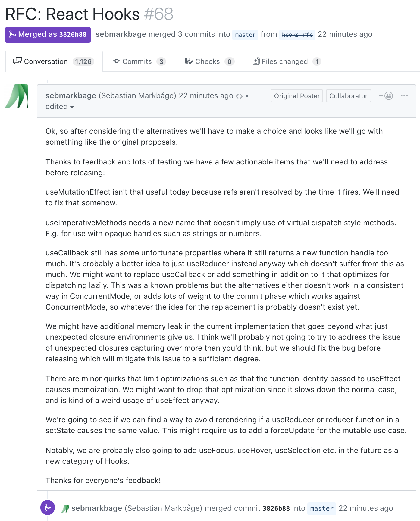Click the hooks-rfc branch label
The width and height of the screenshot is (420, 521).
297,35
